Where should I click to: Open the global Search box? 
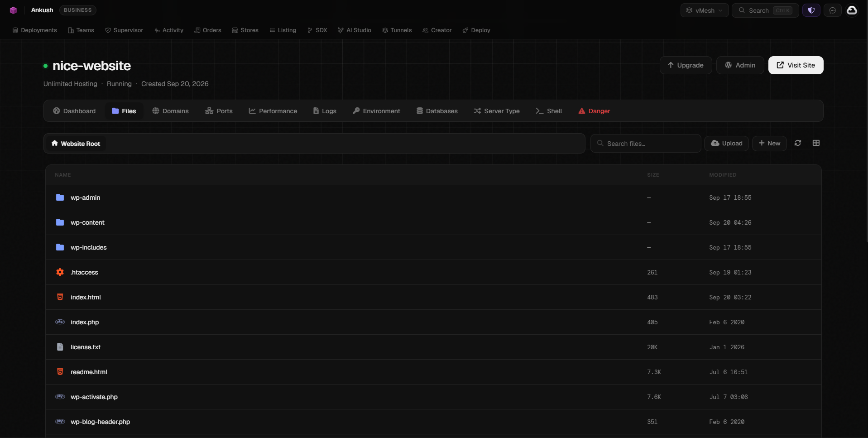[765, 10]
